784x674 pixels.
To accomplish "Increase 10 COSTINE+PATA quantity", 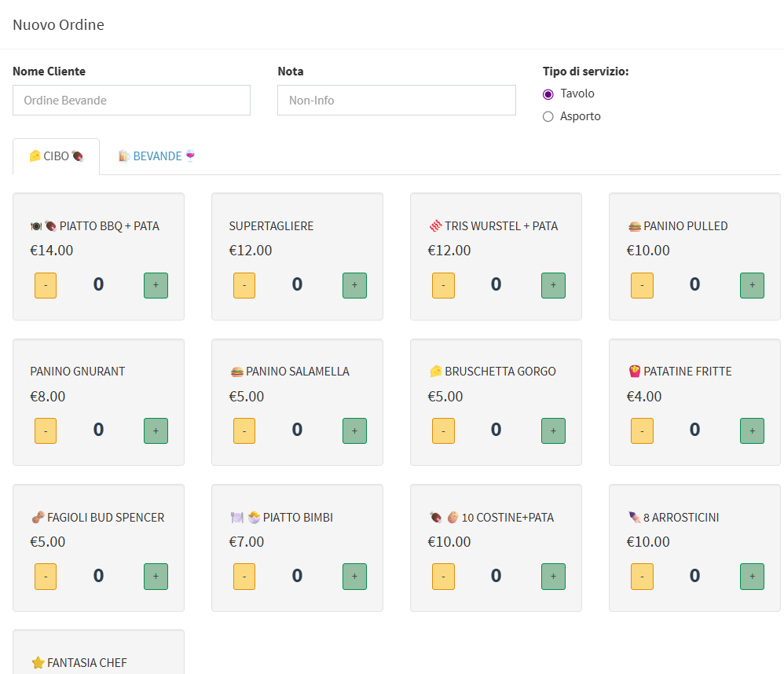I will [x=553, y=577].
